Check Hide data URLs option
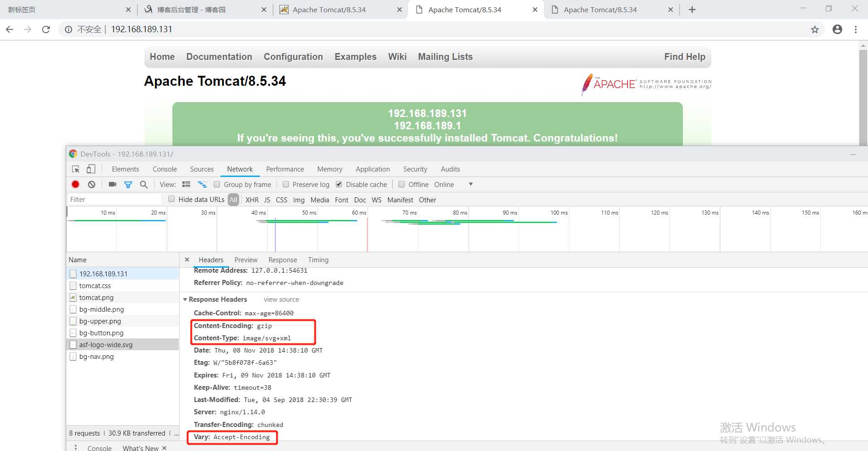The width and height of the screenshot is (868, 451). tap(172, 199)
